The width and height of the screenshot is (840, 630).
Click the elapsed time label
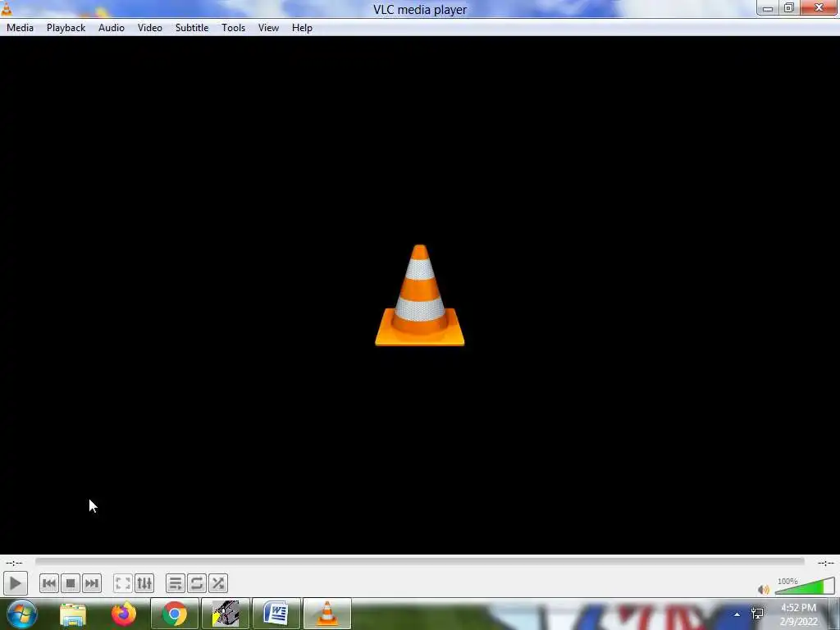click(x=15, y=563)
